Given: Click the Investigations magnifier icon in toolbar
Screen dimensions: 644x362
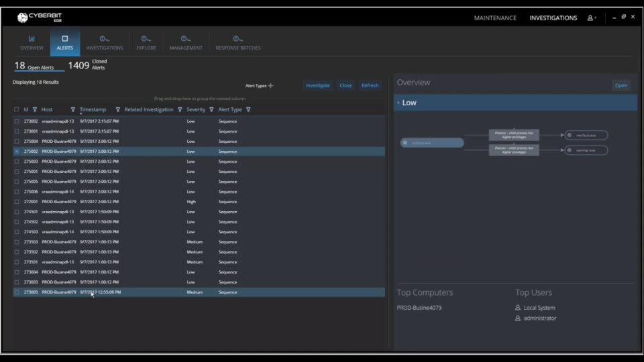Looking at the screenshot, I should [x=104, y=39].
